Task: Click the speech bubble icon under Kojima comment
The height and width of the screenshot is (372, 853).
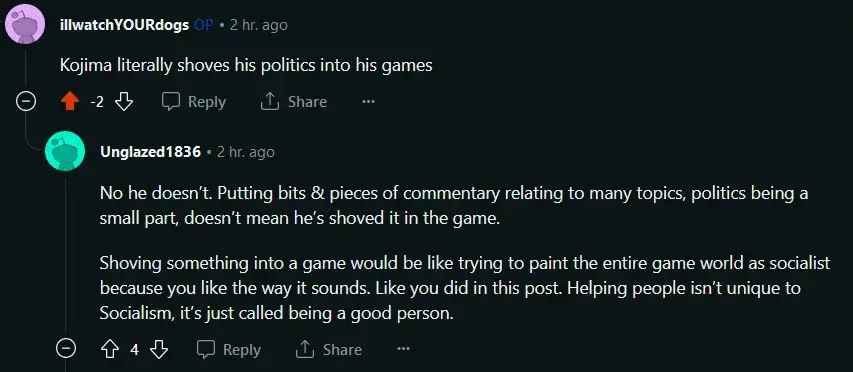Action: coord(171,102)
